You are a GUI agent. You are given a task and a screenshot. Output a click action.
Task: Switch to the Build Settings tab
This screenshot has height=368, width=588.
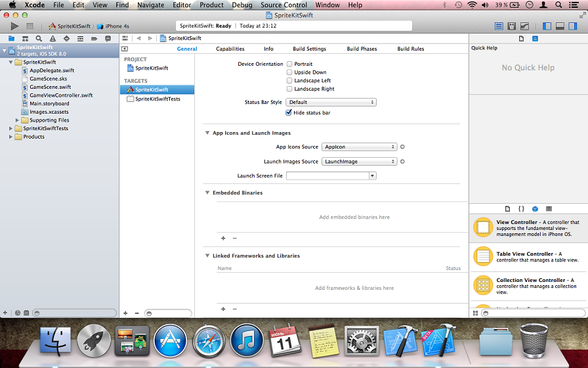pyautogui.click(x=309, y=49)
